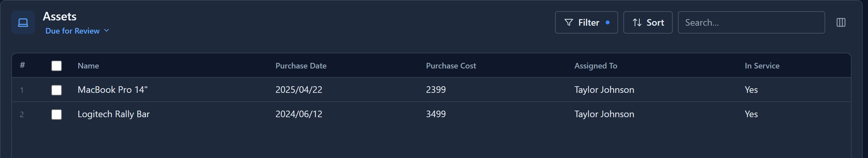Screen dimensions: 868x158
Task: Check the Logitech Rally Bar row checkbox
Action: pyautogui.click(x=57, y=115)
